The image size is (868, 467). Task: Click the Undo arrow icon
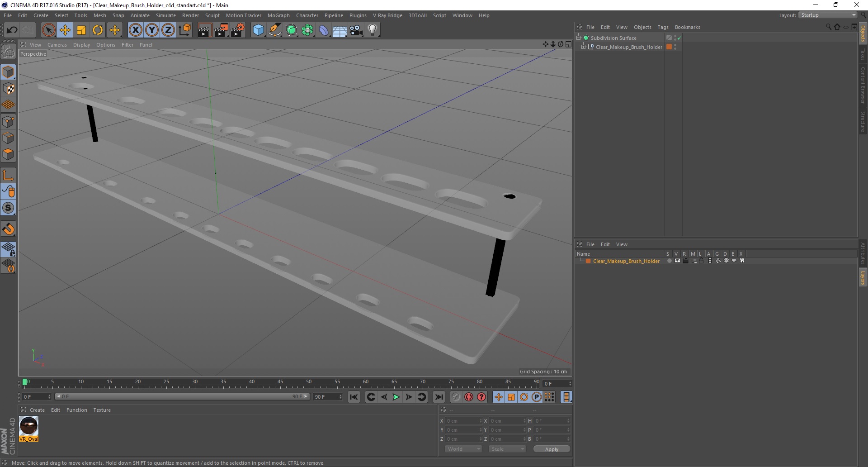click(12, 30)
